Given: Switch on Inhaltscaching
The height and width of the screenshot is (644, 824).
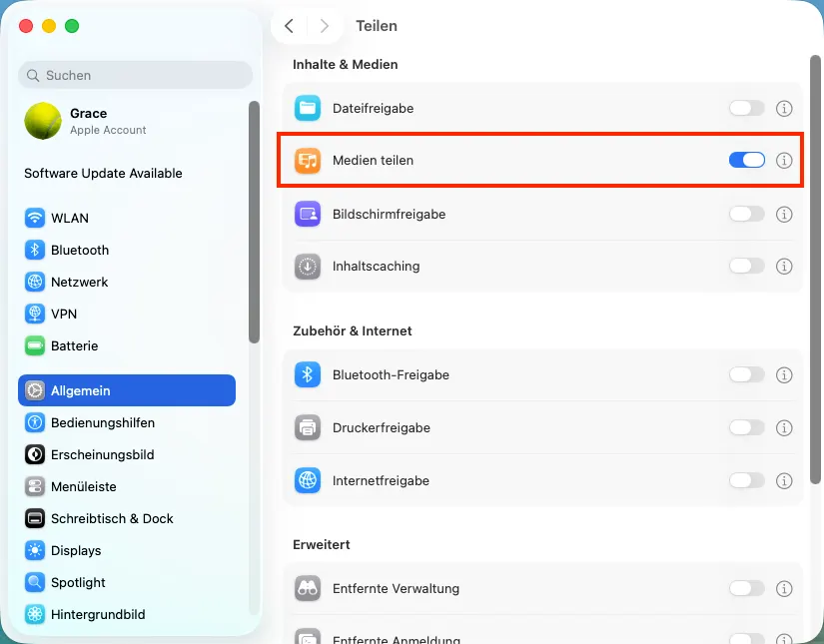Looking at the screenshot, I should (747, 267).
